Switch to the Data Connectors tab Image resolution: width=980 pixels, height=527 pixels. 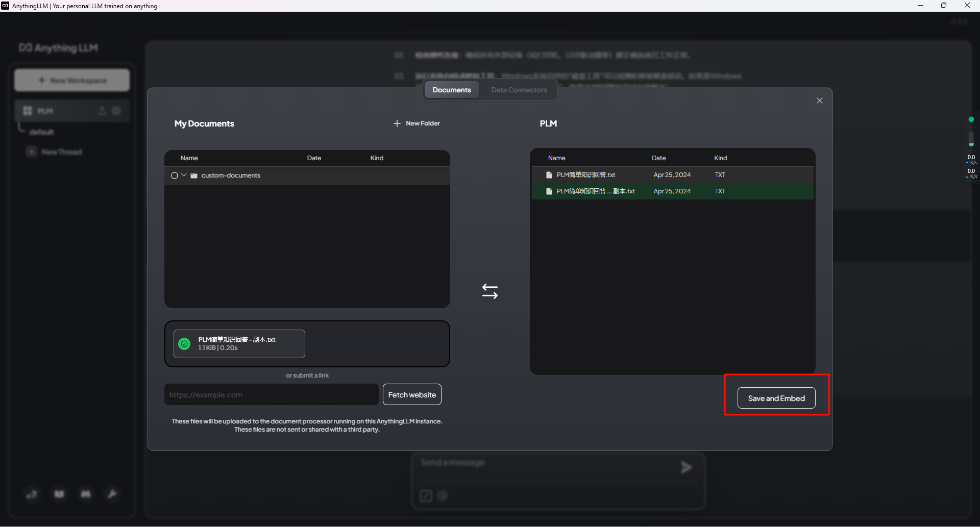(x=519, y=90)
